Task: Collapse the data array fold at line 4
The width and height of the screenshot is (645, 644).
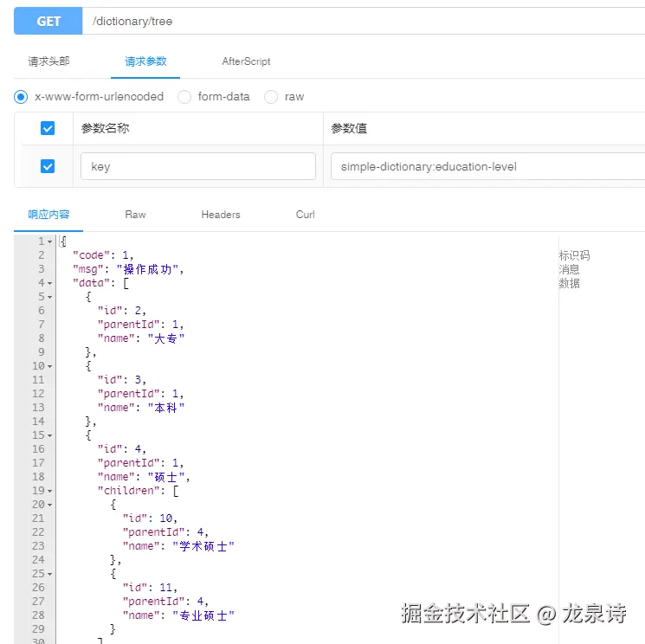Action: 49,283
